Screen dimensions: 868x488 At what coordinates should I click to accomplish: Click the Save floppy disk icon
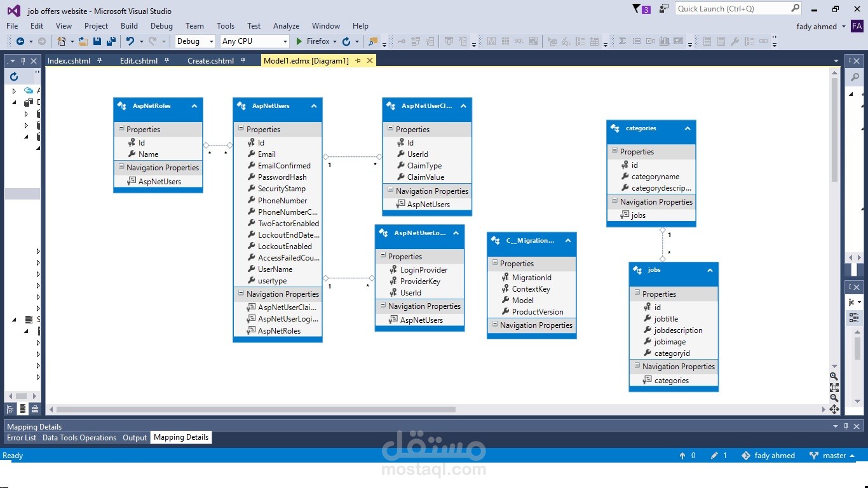coord(97,41)
